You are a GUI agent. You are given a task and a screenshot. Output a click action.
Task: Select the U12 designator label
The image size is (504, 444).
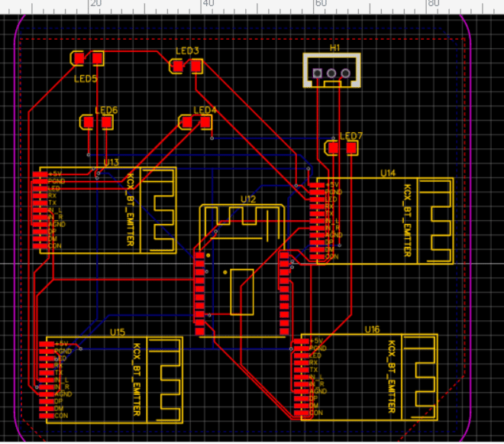point(247,199)
